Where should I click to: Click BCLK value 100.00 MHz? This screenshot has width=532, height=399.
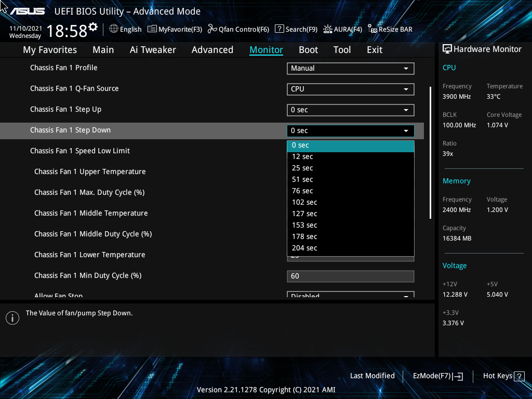point(459,125)
